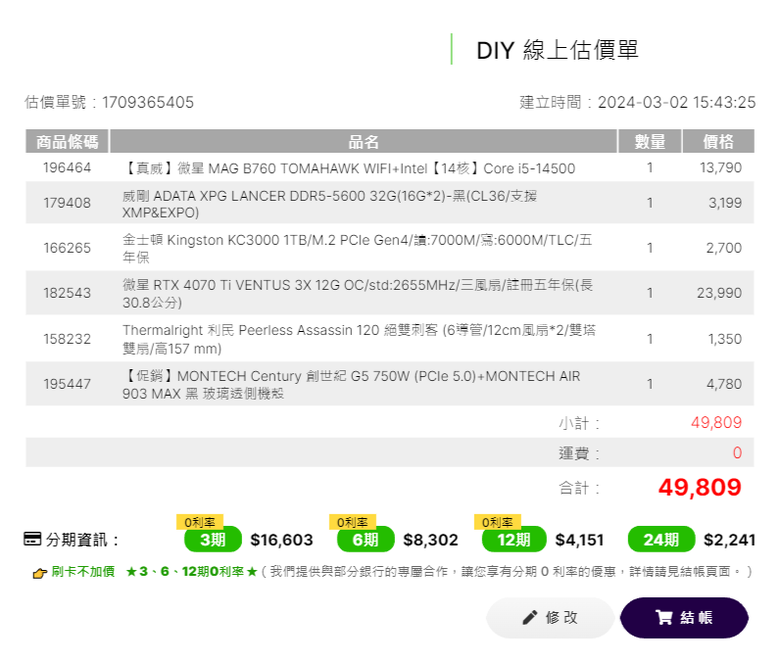Click product code 196464
The height and width of the screenshot is (662, 780).
(x=67, y=168)
